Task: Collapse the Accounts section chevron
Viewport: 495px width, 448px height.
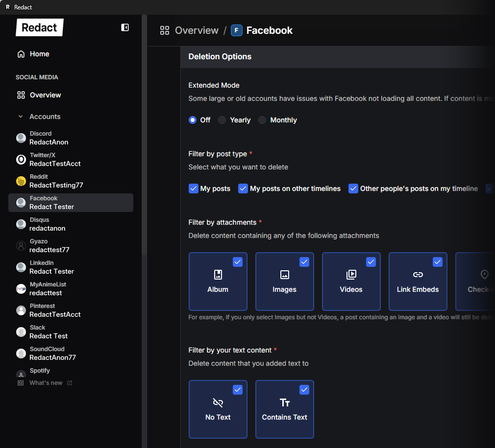Action: 21,117
